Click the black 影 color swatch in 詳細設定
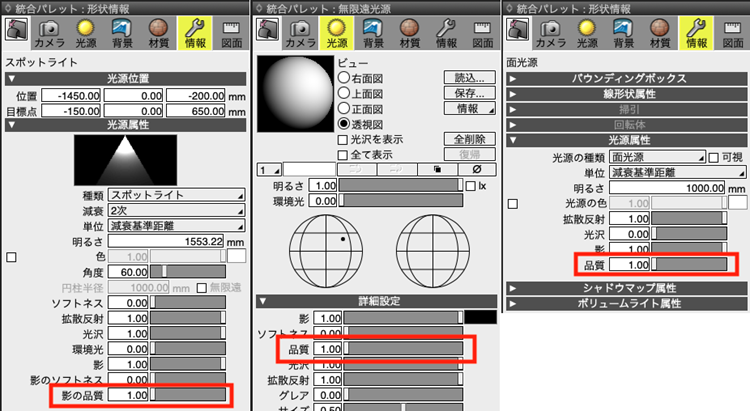The width and height of the screenshot is (750, 411). pyautogui.click(x=481, y=317)
